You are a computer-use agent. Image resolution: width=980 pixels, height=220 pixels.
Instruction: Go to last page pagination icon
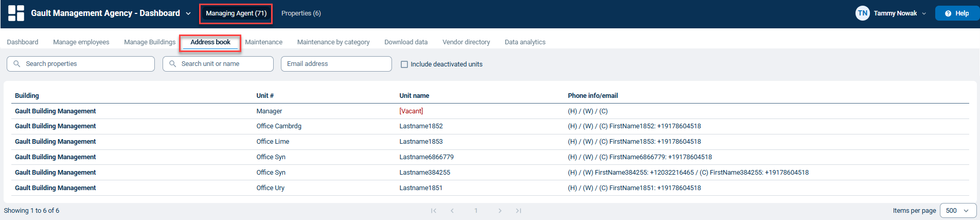(x=519, y=211)
